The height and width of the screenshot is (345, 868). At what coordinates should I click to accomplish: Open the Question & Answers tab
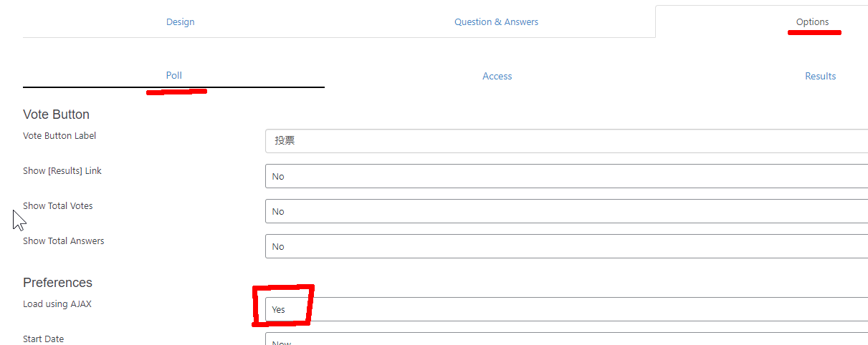[x=496, y=21]
